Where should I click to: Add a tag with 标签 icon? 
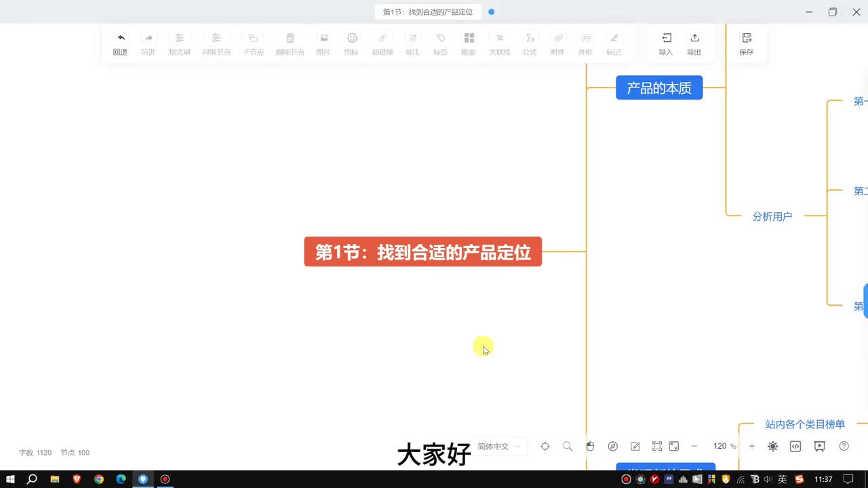tap(441, 38)
